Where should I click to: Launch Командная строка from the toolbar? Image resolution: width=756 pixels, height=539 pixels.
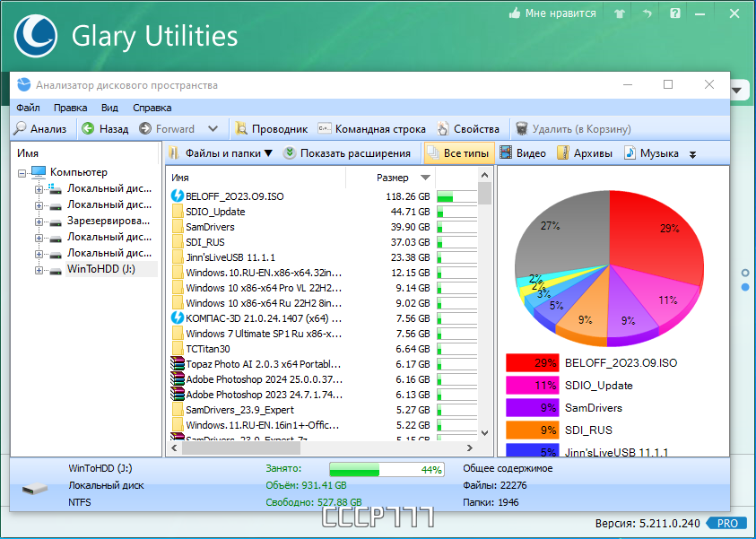pyautogui.click(x=371, y=129)
